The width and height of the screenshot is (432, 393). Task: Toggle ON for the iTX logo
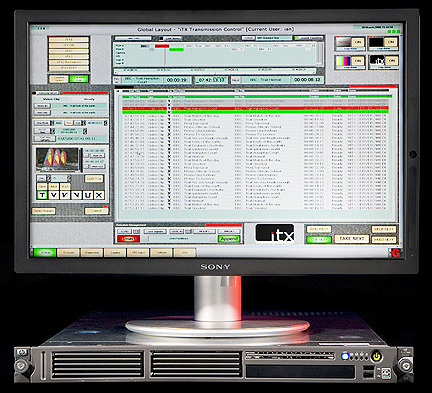tap(391, 61)
